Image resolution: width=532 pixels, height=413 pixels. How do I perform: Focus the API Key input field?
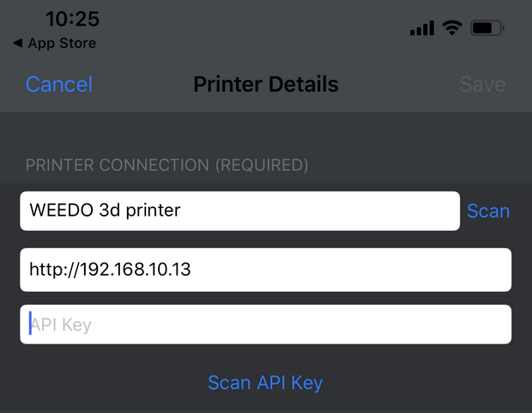(266, 325)
